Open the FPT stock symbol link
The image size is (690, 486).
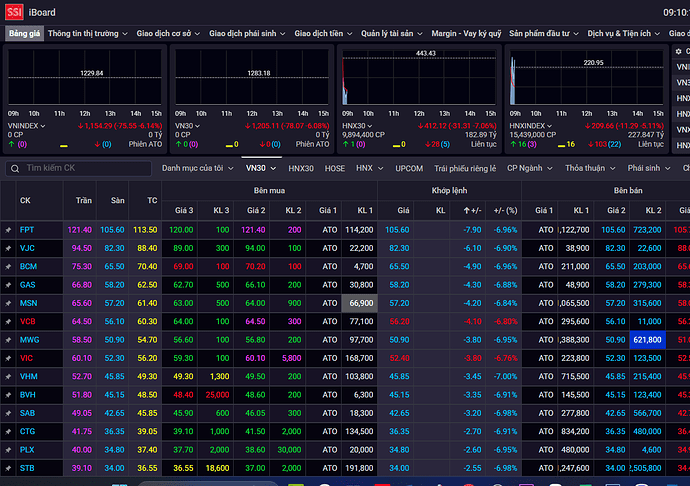click(27, 229)
